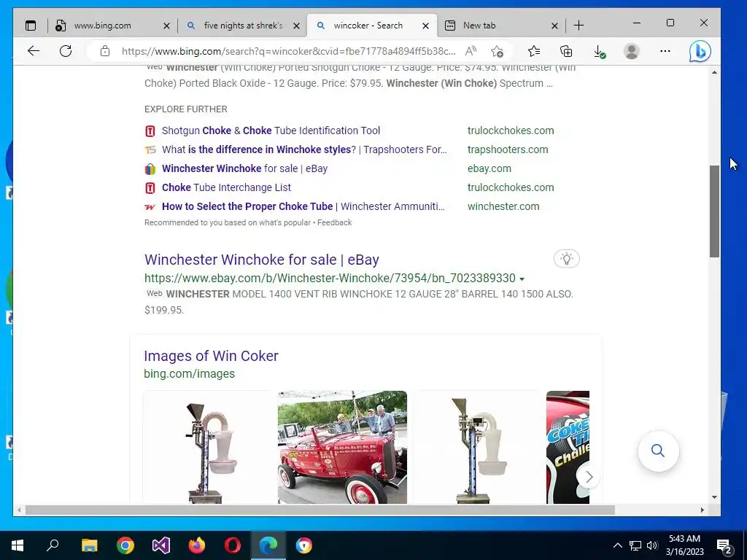Open Collections icon in toolbar

(566, 51)
